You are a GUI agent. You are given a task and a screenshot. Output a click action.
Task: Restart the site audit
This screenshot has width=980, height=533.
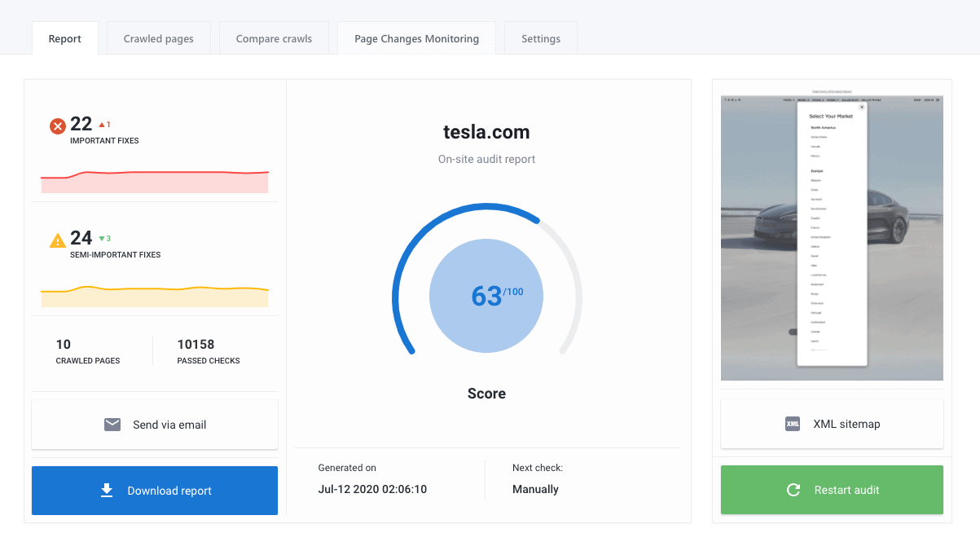pyautogui.click(x=832, y=490)
